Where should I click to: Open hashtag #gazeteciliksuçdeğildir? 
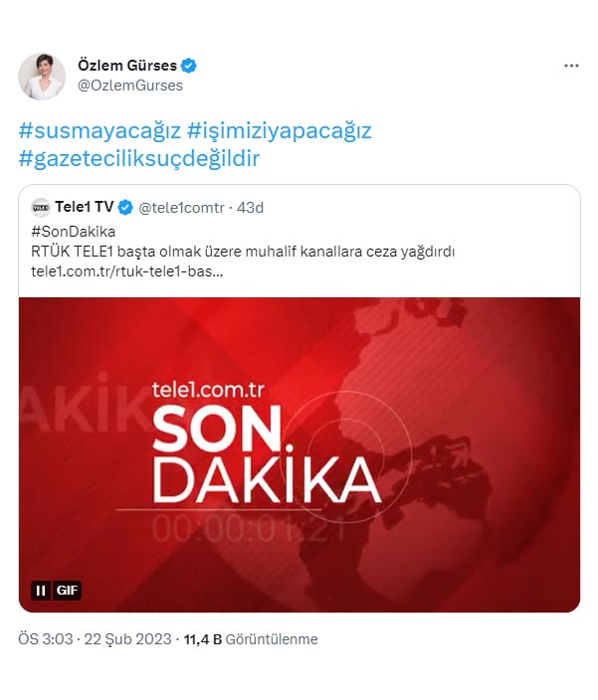coord(139,158)
